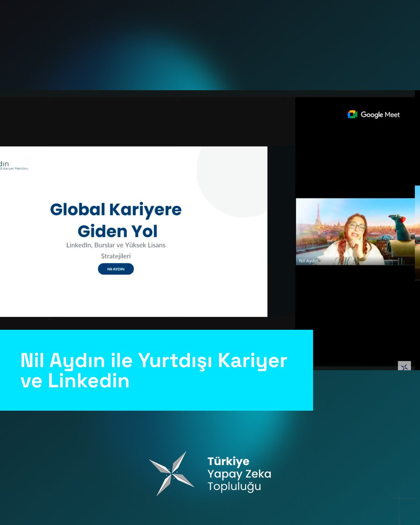Viewport: 420px width, 525px height.
Task: Click the Google Meet logo
Action: point(374,115)
